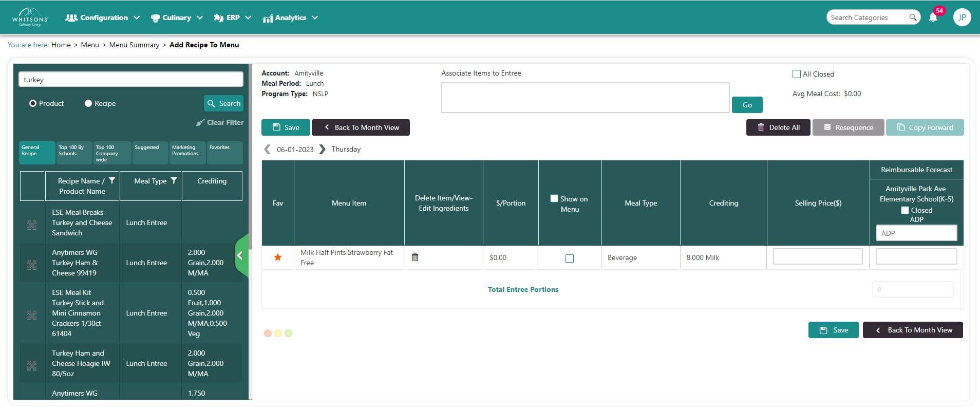
Task: Collapse the recipe panel with green arrow
Action: coord(240,255)
